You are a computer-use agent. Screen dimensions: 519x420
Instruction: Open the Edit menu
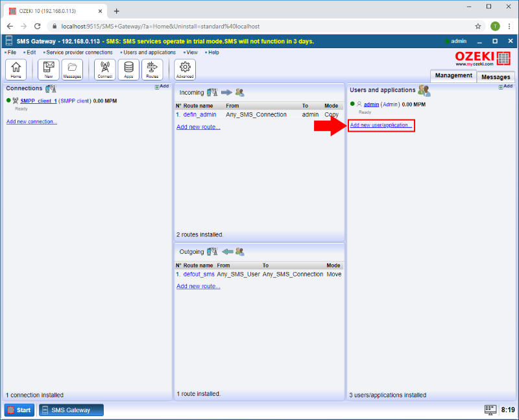pyautogui.click(x=30, y=53)
